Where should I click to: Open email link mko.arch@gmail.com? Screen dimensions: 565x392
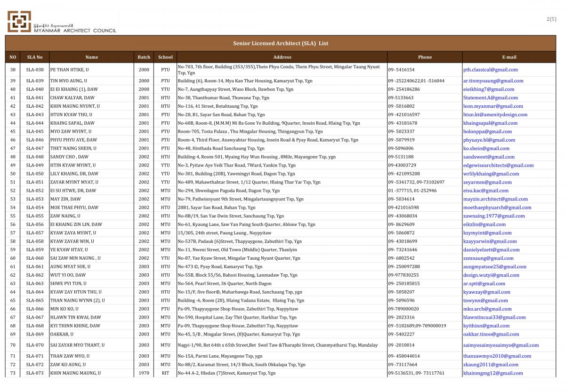point(487,309)
